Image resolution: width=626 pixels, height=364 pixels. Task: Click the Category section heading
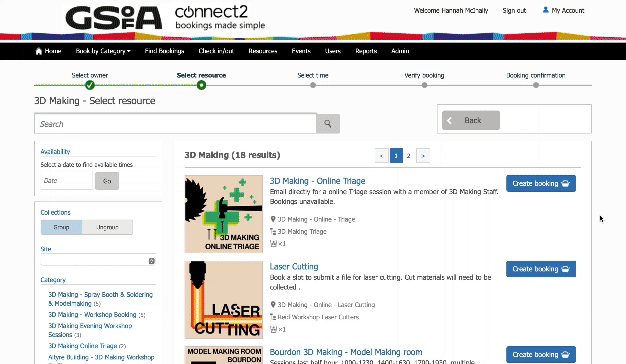(x=53, y=280)
